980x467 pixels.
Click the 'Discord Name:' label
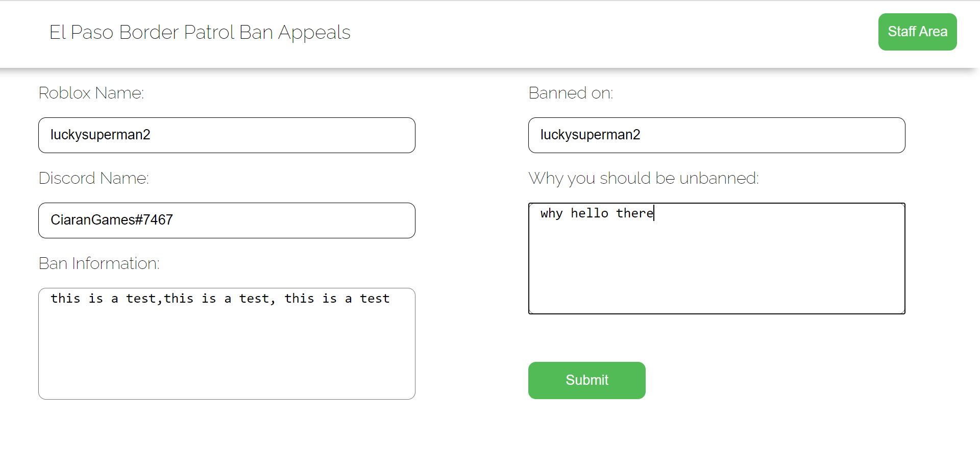pyautogui.click(x=94, y=178)
